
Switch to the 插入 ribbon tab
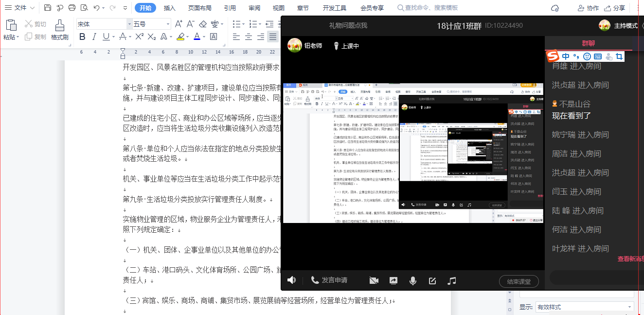(170, 8)
